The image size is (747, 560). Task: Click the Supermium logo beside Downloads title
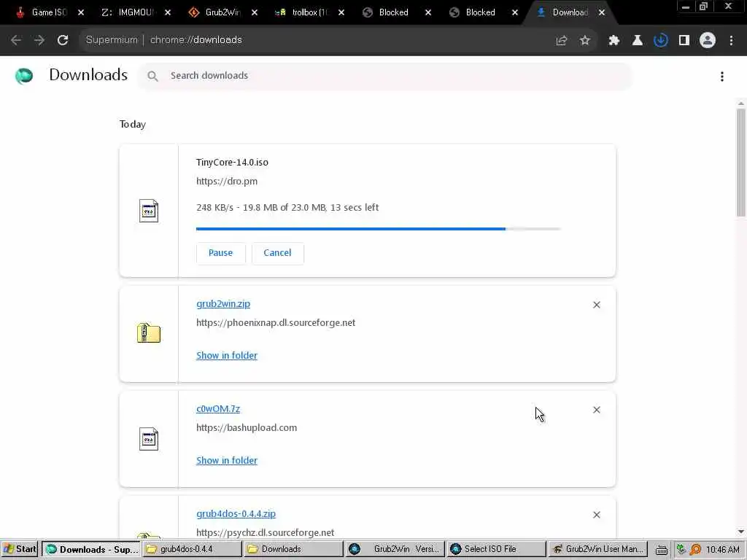[x=24, y=76]
